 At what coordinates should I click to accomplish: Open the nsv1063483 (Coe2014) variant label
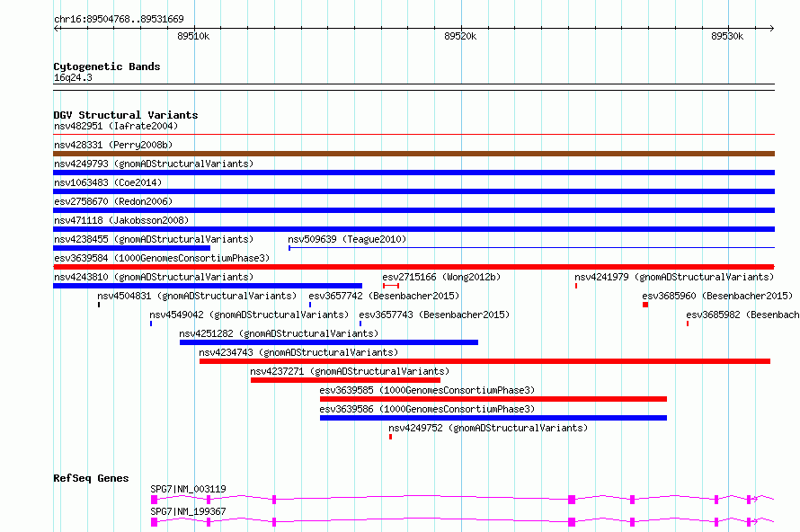tap(108, 182)
